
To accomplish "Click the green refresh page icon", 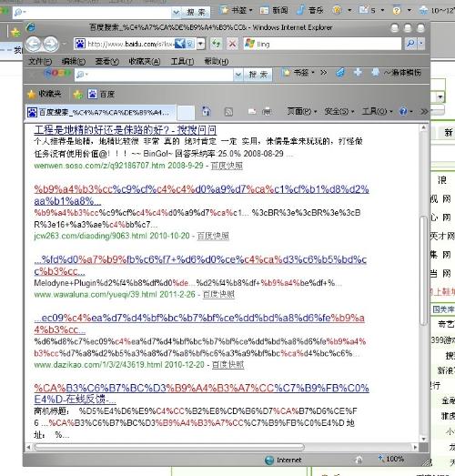I will (x=216, y=44).
